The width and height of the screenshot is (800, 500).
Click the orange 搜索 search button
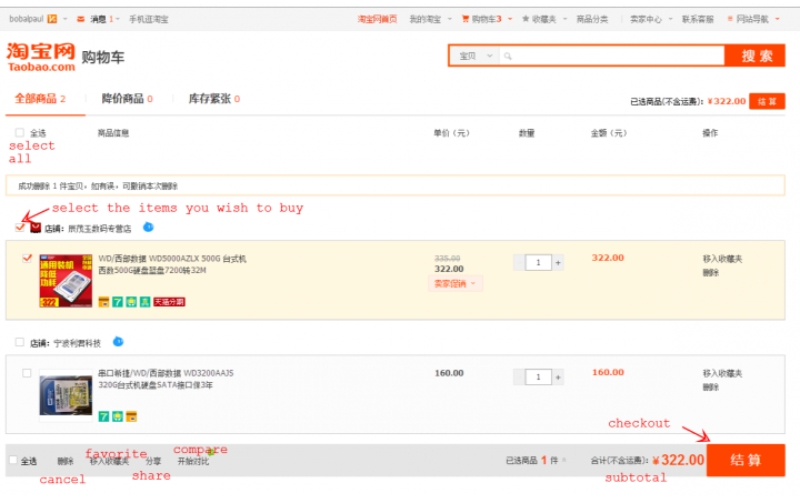[756, 56]
